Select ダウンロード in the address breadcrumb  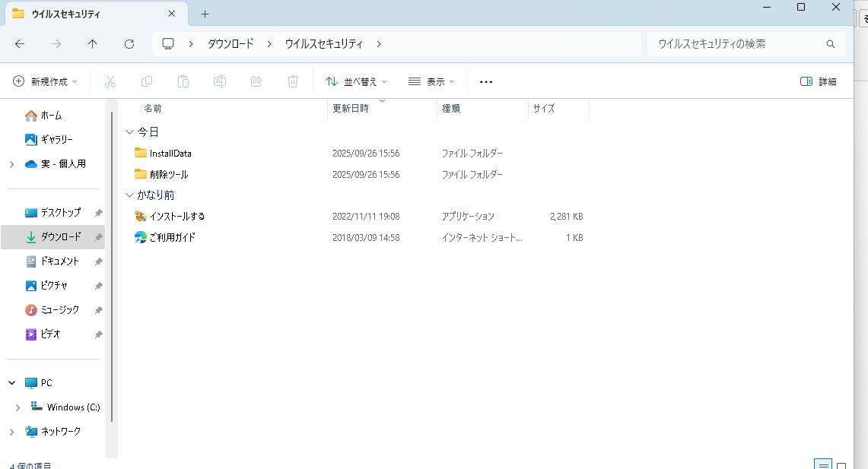coord(231,44)
